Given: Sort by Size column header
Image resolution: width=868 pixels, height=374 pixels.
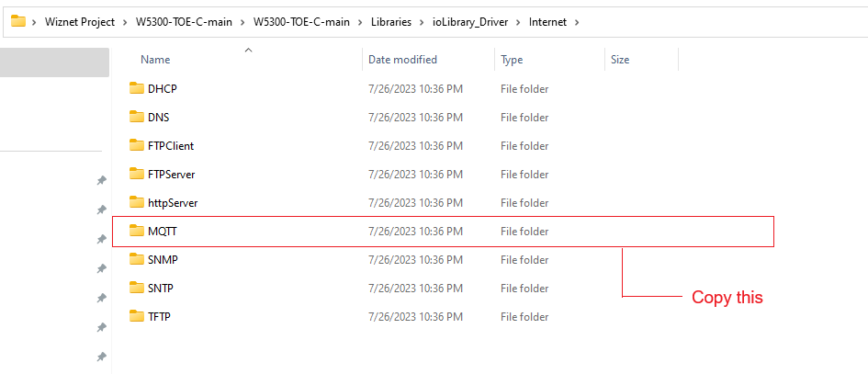Looking at the screenshot, I should 620,60.
